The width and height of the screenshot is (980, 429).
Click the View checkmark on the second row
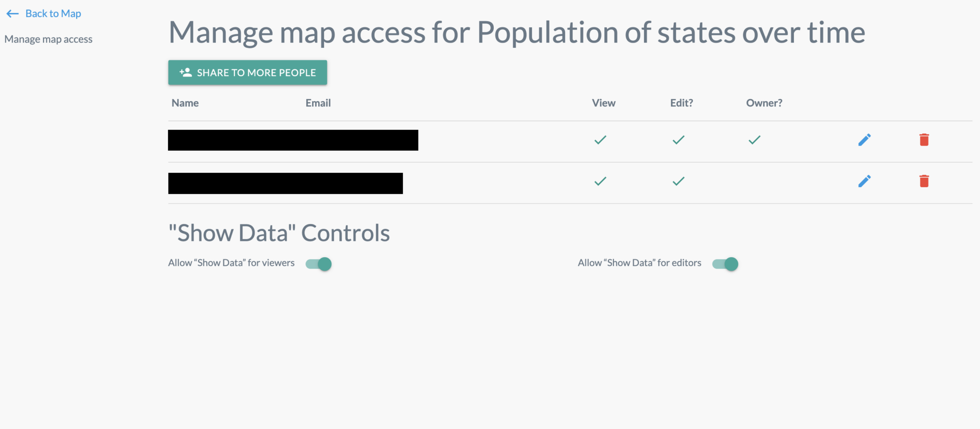[600, 181]
